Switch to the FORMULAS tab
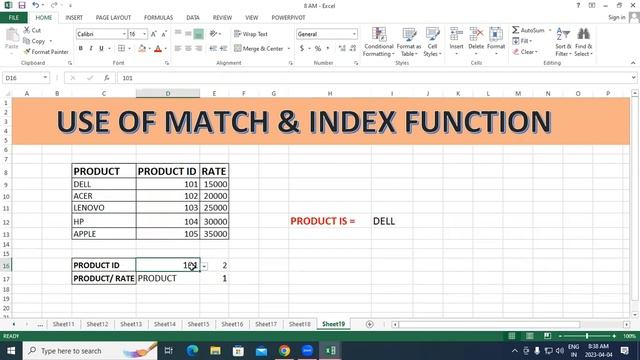 pyautogui.click(x=158, y=18)
